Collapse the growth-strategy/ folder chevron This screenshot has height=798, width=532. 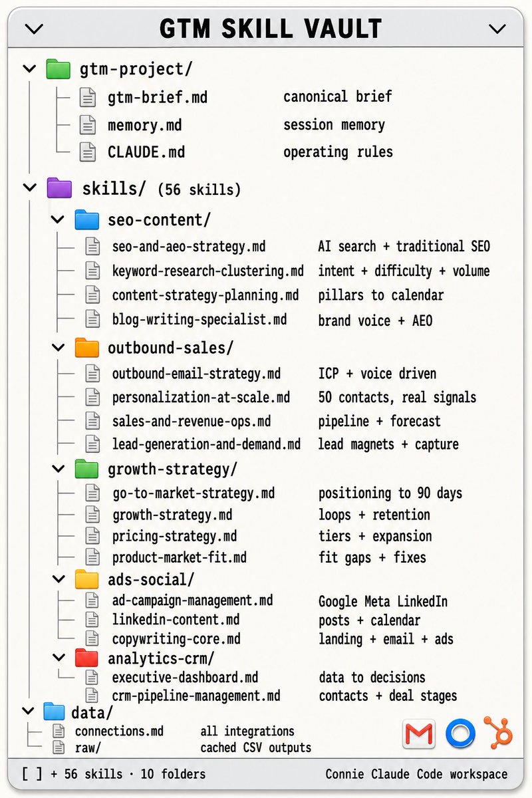point(59,469)
